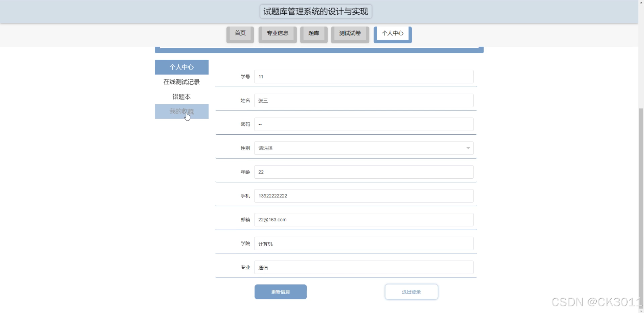Go to the 题库 section
Viewport: 644px width, 313px height.
[313, 34]
